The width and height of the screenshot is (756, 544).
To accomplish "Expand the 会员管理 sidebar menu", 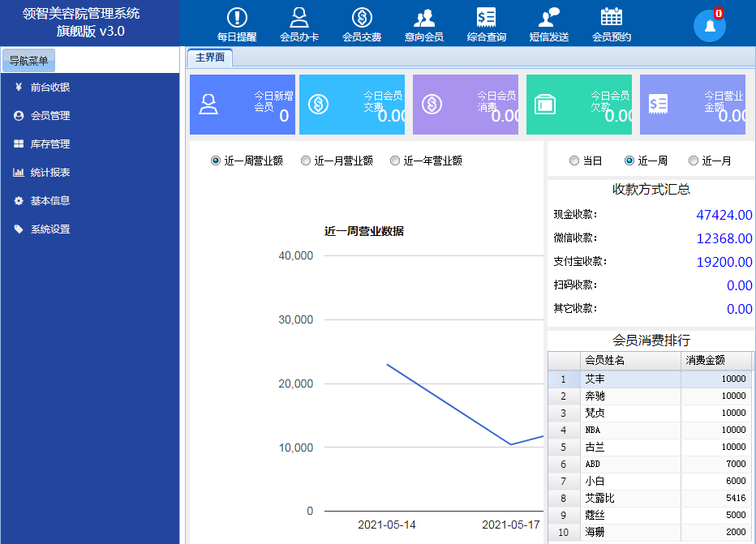I will (50, 116).
